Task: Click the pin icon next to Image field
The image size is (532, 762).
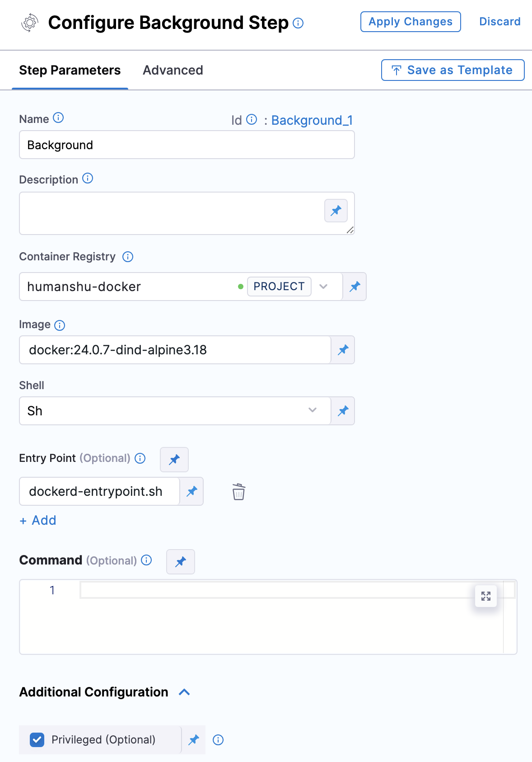Action: tap(343, 350)
